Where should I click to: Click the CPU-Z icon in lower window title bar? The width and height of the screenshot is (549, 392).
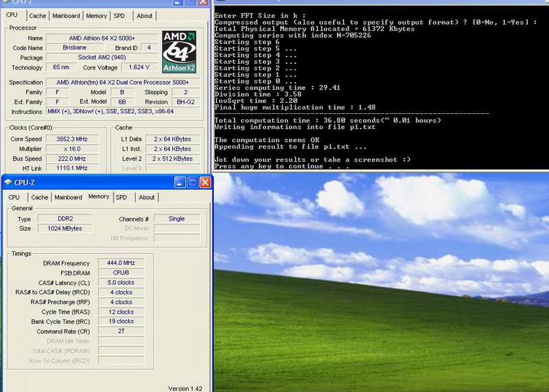[8, 182]
